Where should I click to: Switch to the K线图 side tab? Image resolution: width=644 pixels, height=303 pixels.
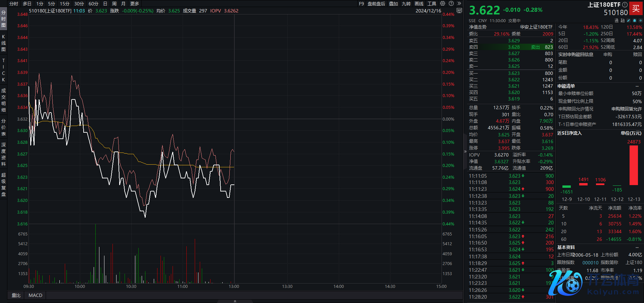[x=3, y=43]
